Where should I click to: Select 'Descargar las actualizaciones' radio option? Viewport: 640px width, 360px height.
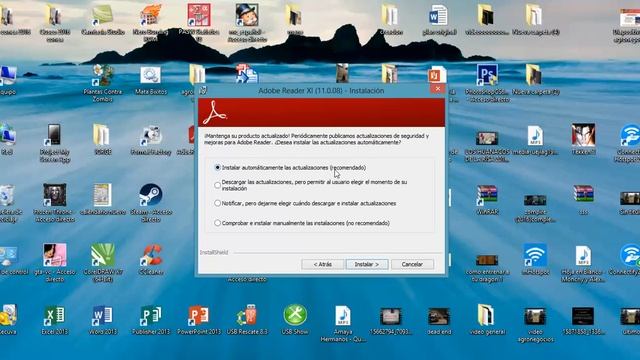tap(217, 185)
